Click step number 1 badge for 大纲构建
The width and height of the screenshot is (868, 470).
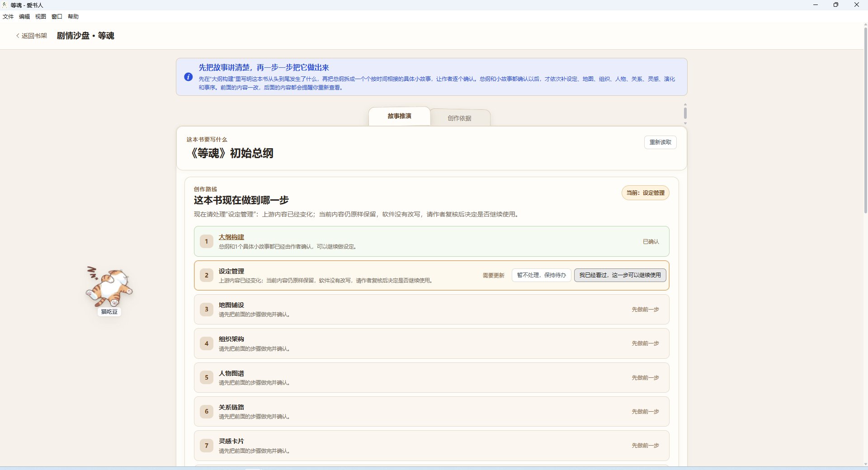pyautogui.click(x=207, y=241)
